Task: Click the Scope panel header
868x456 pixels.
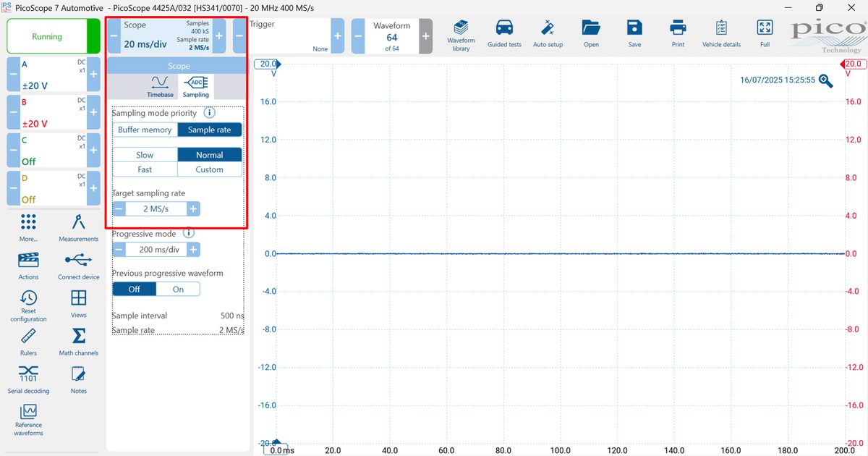Action: point(179,65)
